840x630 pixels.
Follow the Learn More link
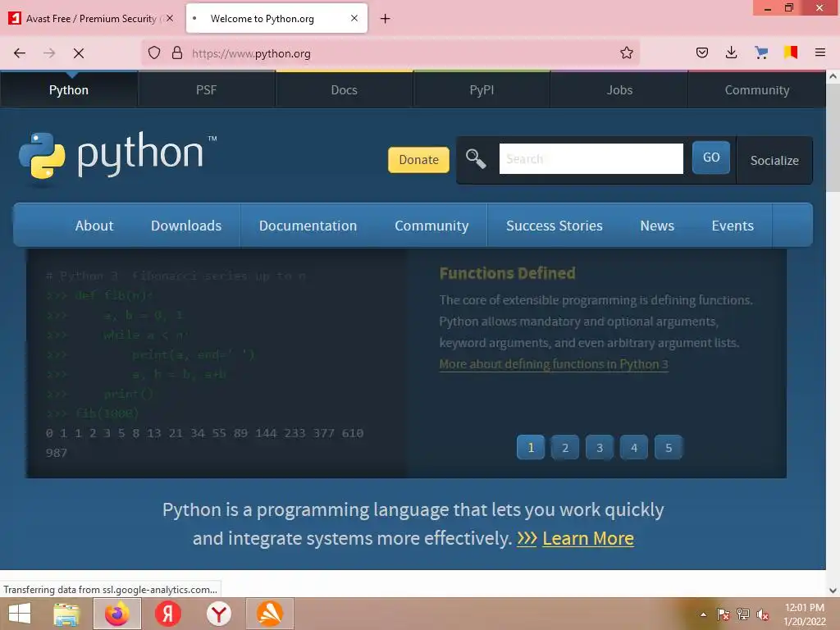[x=587, y=538]
